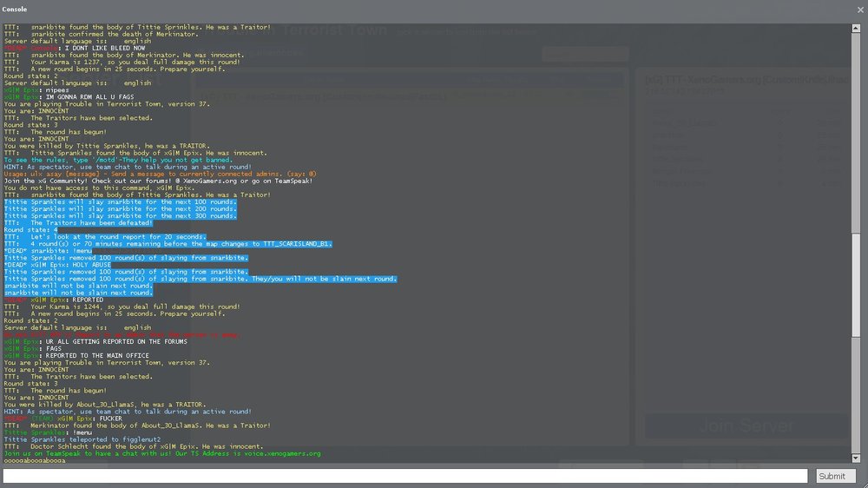
Task: Click 'You do not have access to this command'
Action: click(99, 188)
